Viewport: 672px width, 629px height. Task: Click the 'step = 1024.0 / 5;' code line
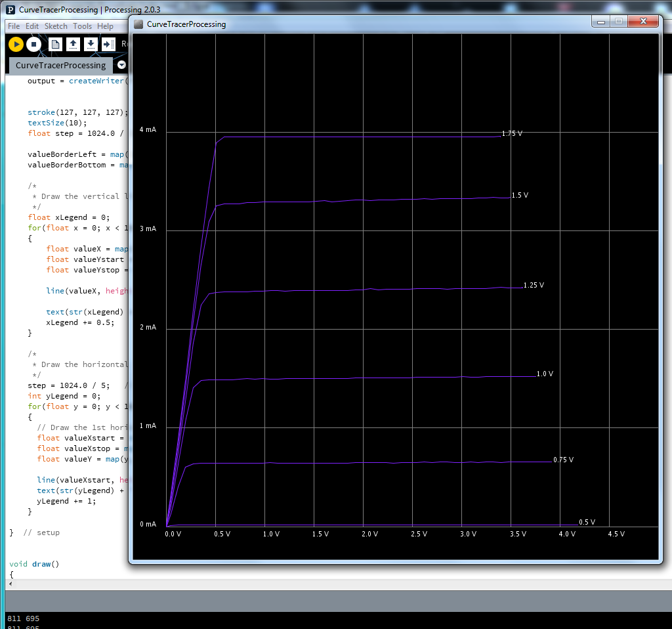[x=68, y=385]
